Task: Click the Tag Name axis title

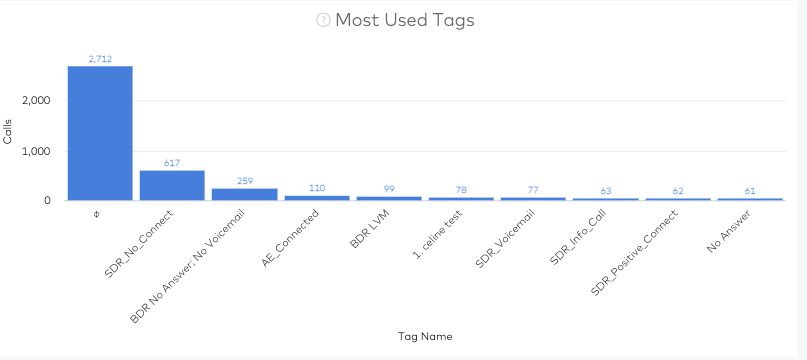Action: [x=425, y=337]
